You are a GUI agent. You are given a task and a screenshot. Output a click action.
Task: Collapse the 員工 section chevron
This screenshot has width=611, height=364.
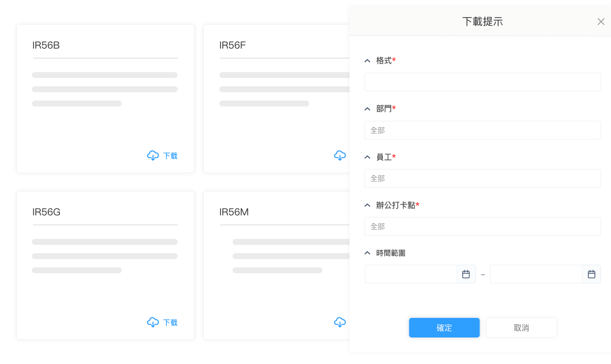point(367,157)
